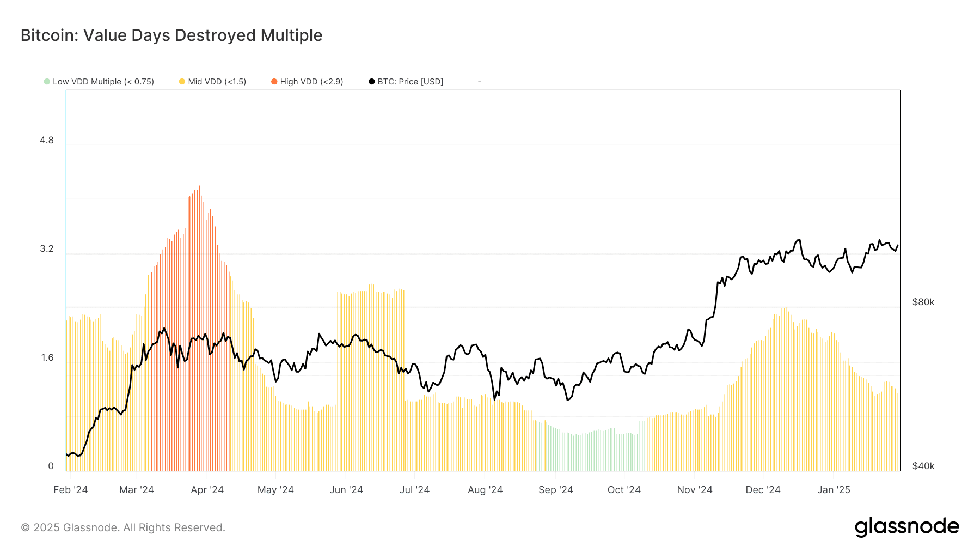This screenshot has height=552, width=980.
Task: Click the Aug '24 date tick label
Action: click(x=485, y=490)
